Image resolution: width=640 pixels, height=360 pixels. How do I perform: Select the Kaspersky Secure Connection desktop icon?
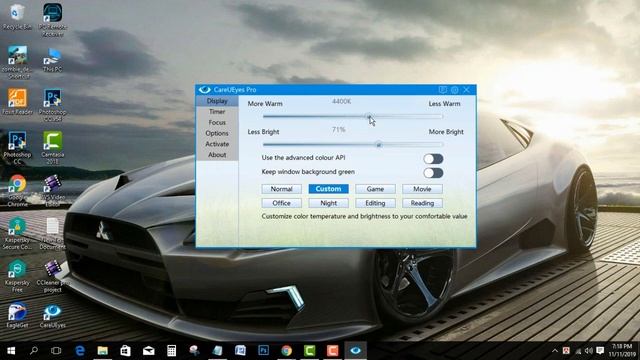17,233
